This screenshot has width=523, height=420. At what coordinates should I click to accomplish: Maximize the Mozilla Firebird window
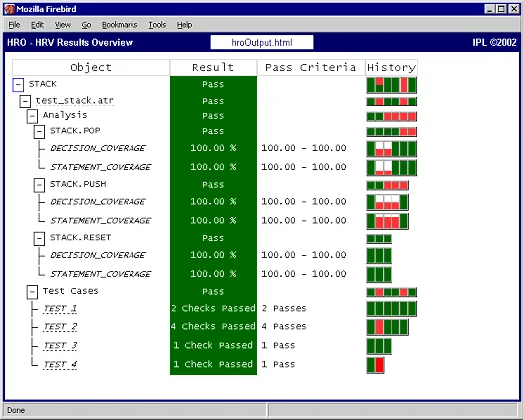(501, 9)
